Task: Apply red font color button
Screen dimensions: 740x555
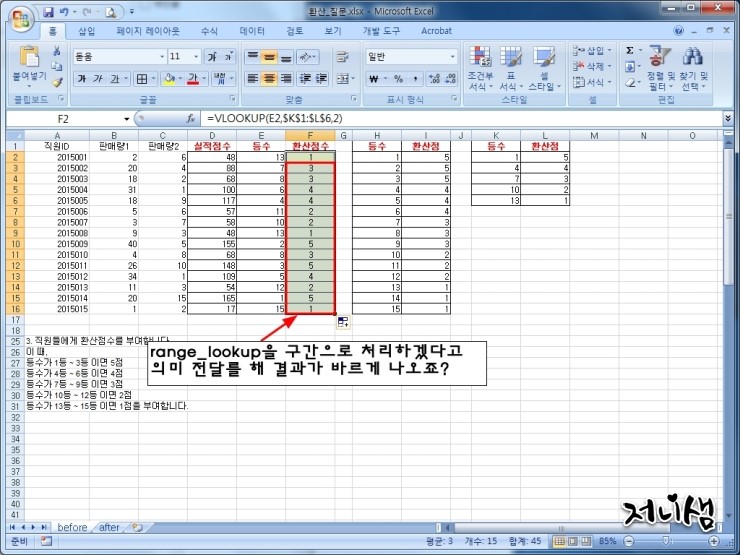Action: [193, 79]
